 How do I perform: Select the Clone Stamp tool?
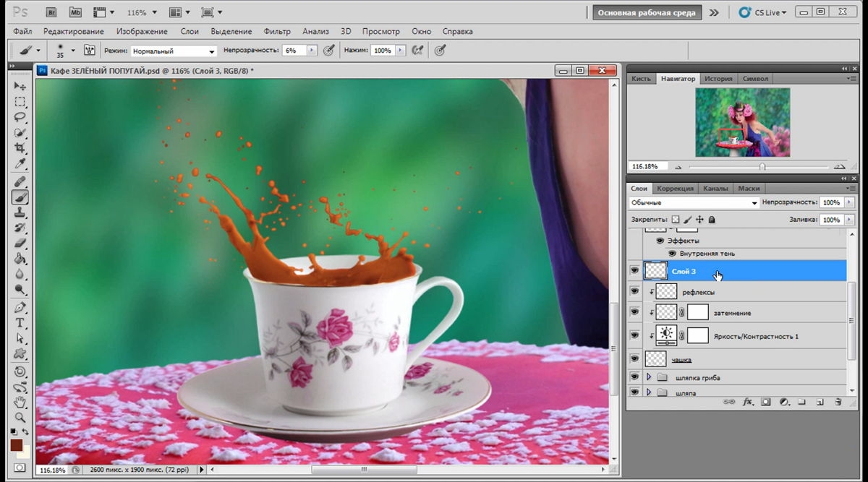click(20, 212)
